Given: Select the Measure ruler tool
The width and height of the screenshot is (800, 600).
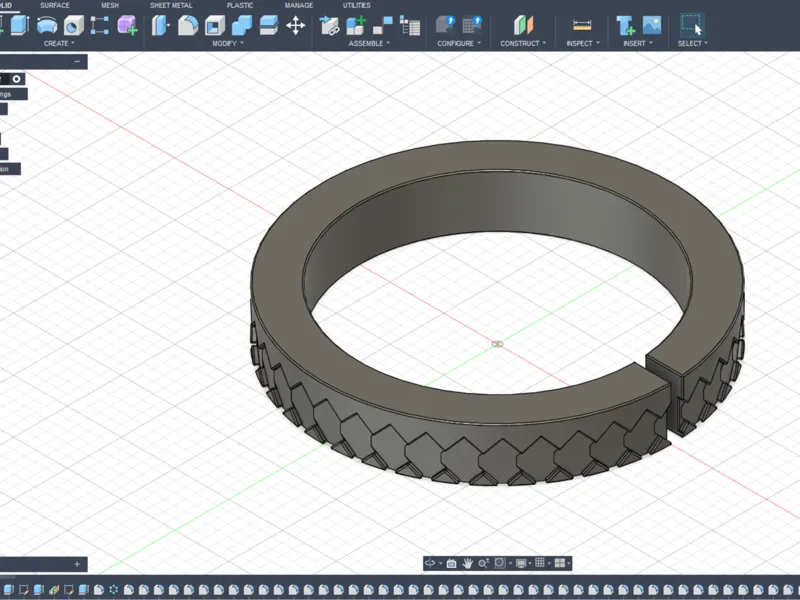Looking at the screenshot, I should point(582,25).
